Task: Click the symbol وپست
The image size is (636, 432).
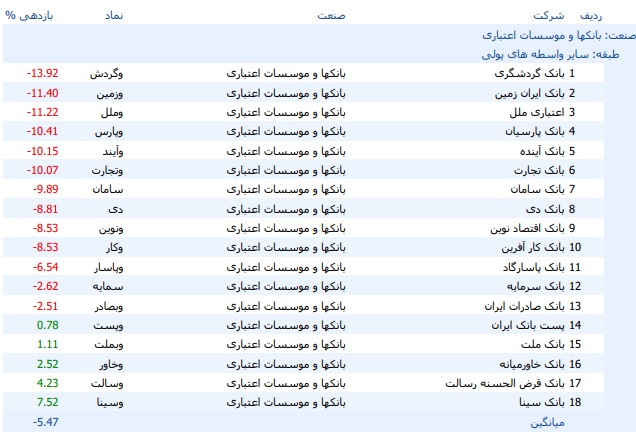Action: (x=108, y=326)
